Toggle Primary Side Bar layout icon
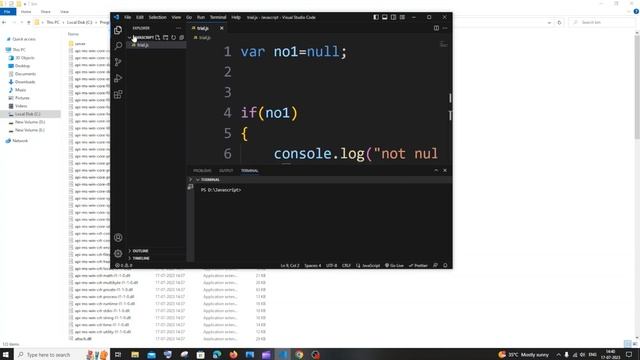The image size is (640, 360). tap(376, 17)
